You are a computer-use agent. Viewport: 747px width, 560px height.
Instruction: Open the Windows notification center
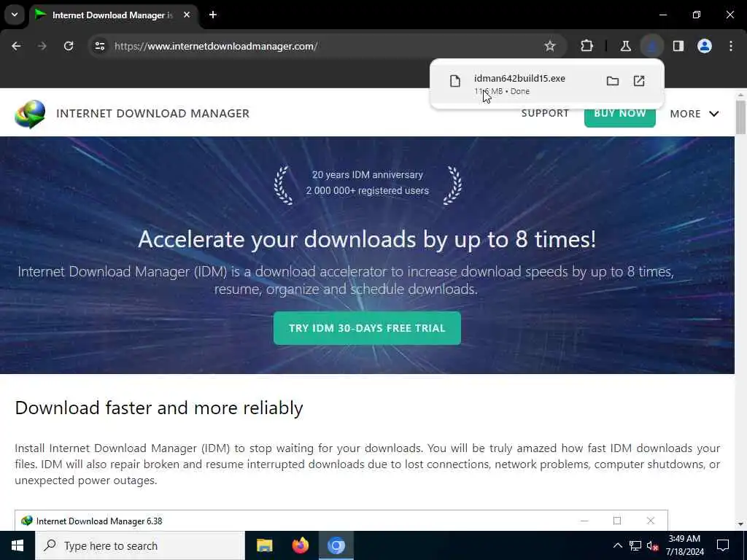click(723, 545)
